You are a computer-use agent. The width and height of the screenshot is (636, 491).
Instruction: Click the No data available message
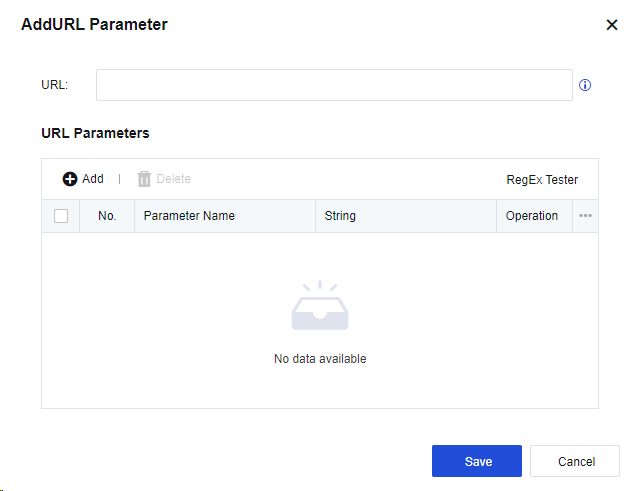point(320,359)
